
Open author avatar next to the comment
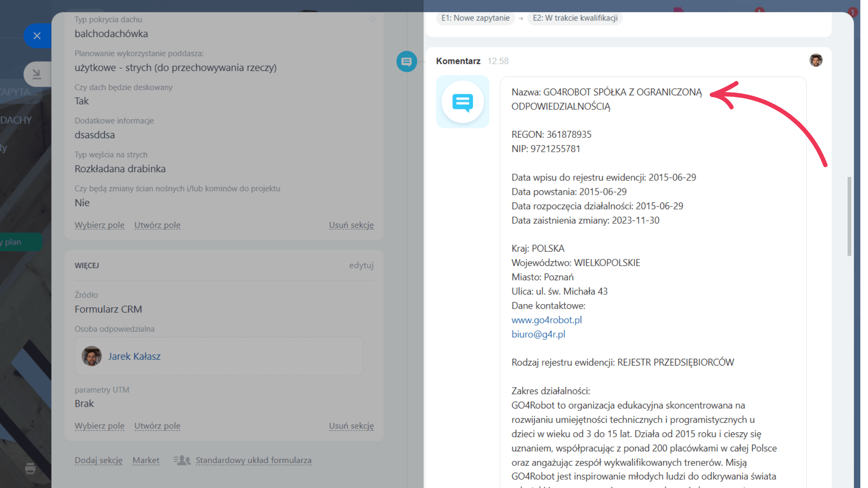pyautogui.click(x=816, y=60)
